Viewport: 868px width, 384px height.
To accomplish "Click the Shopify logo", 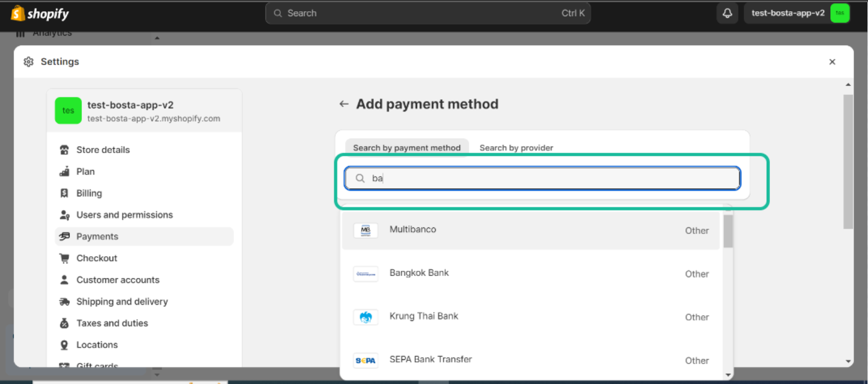I will [x=40, y=13].
